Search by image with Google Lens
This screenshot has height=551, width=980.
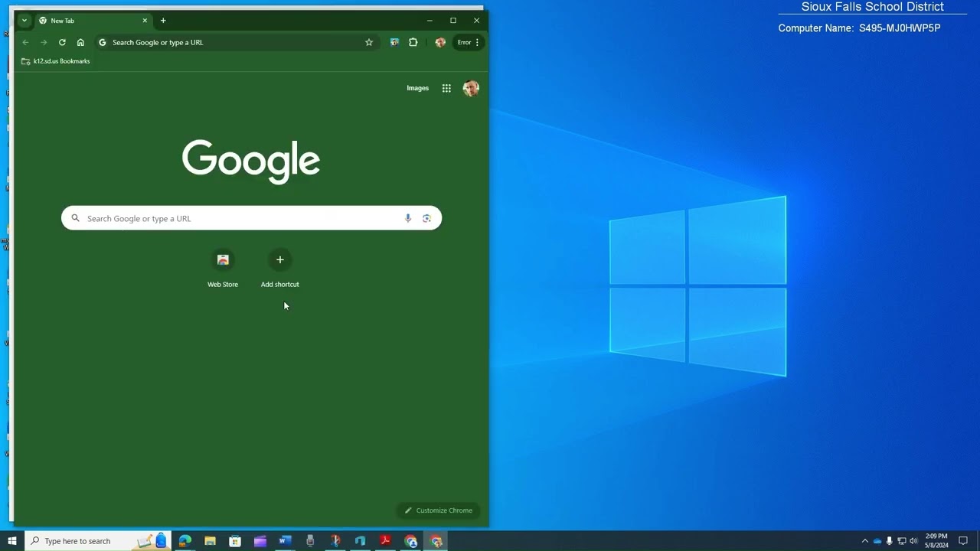click(426, 218)
